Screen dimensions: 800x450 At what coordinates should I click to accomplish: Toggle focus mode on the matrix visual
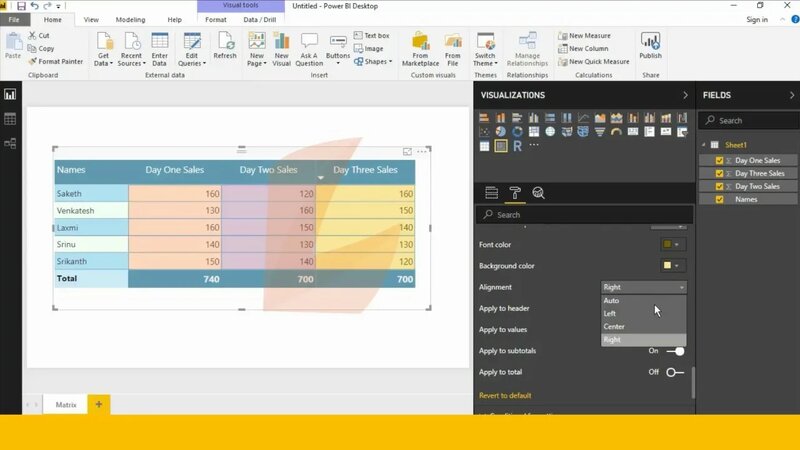point(407,152)
